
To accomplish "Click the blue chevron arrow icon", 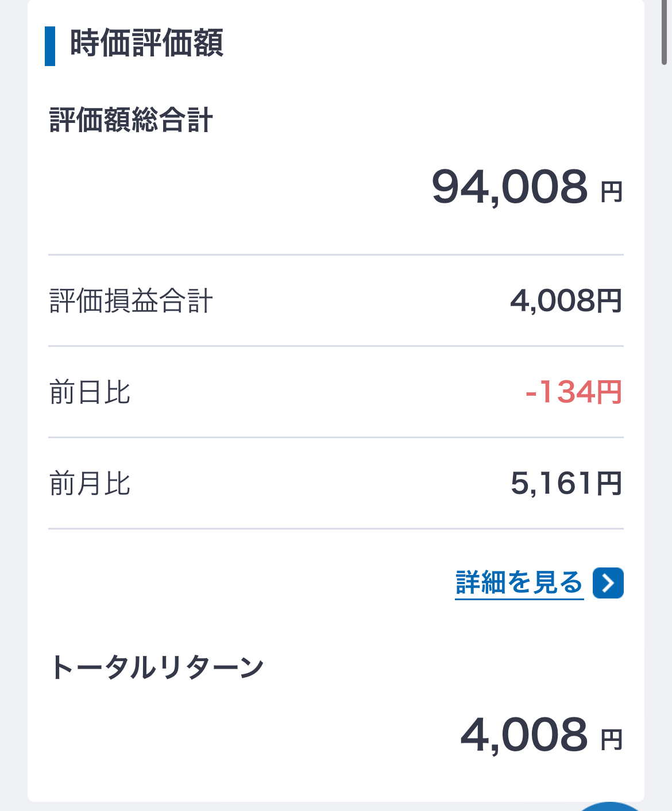I will click(x=608, y=583).
